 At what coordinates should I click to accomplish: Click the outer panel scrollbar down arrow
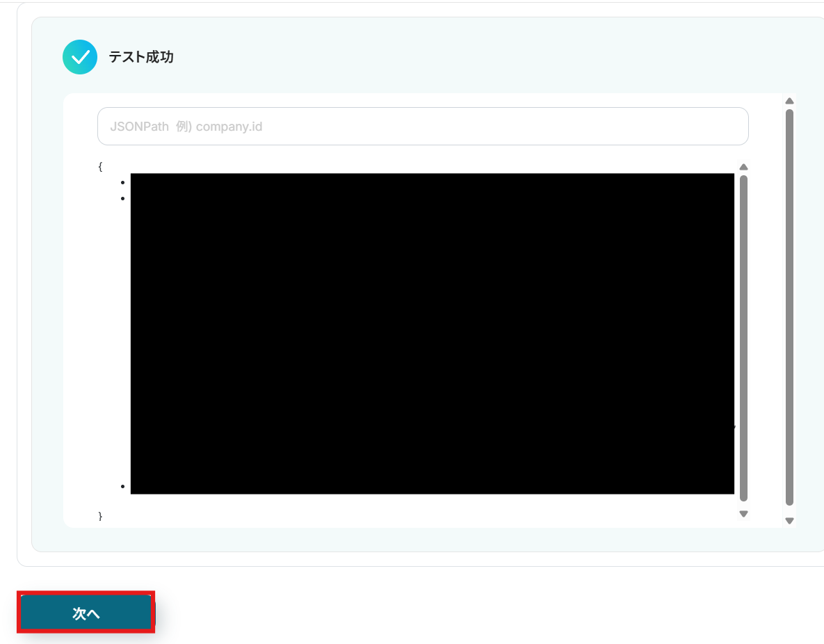point(789,520)
